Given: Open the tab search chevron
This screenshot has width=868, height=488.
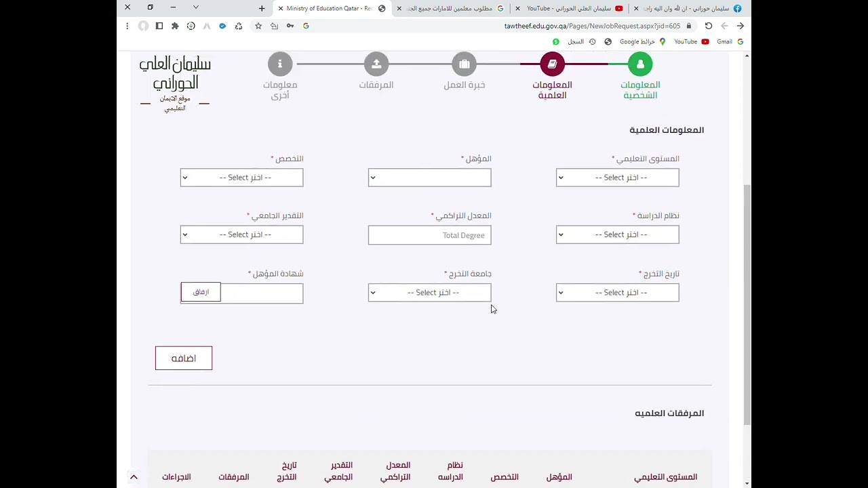Looking at the screenshot, I should tap(196, 7).
